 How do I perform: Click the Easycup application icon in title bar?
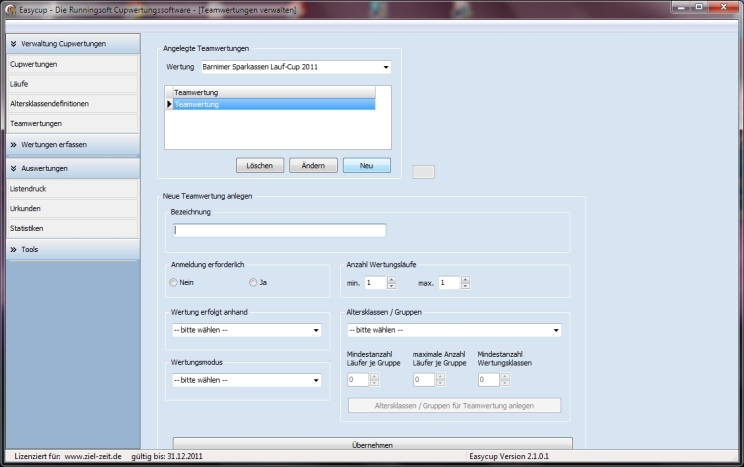click(10, 9)
